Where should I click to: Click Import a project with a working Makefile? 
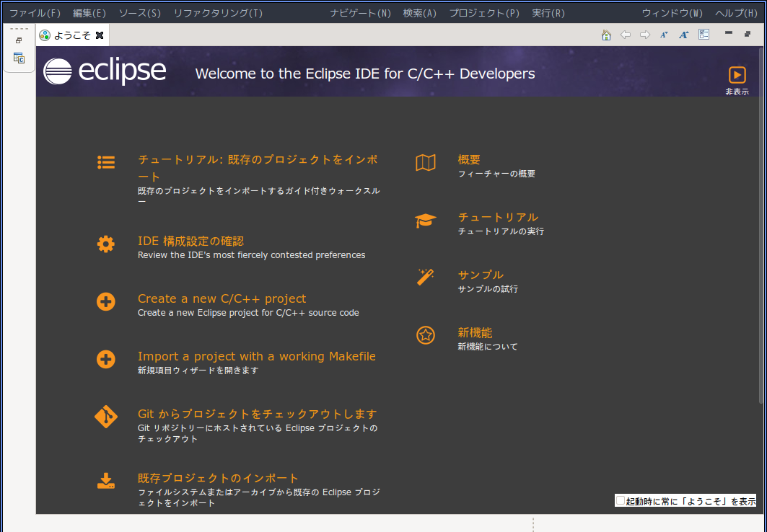click(257, 356)
